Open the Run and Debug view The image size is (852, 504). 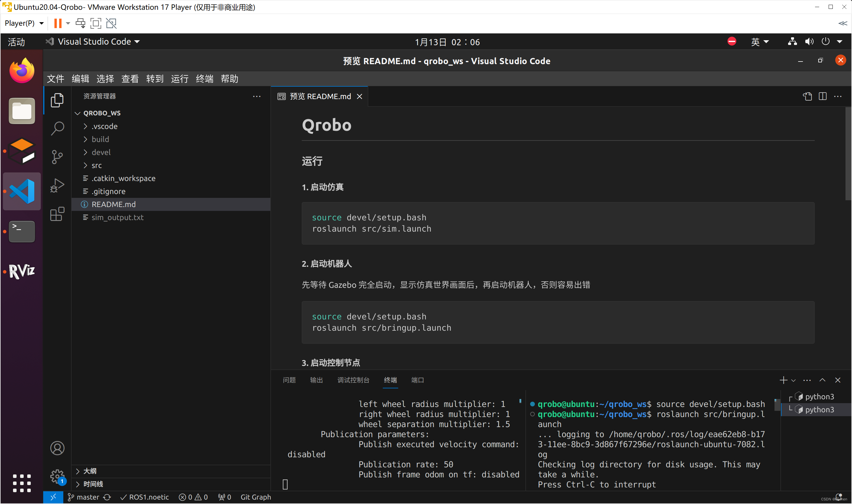[x=57, y=185]
